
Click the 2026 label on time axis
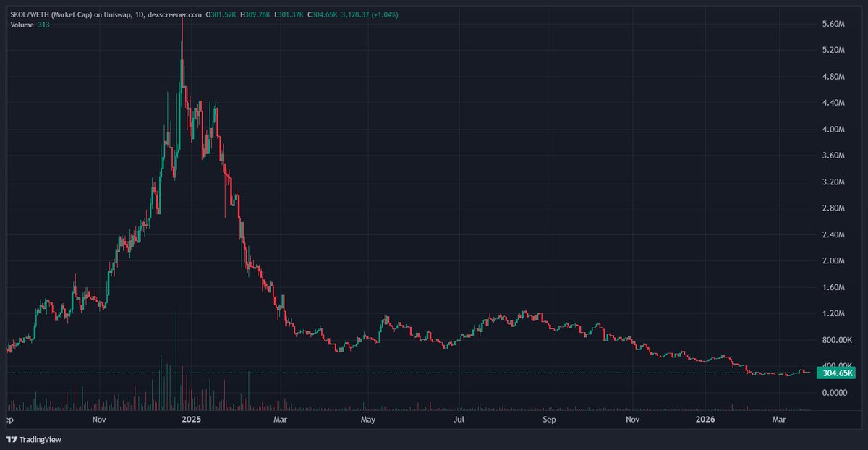coord(705,420)
